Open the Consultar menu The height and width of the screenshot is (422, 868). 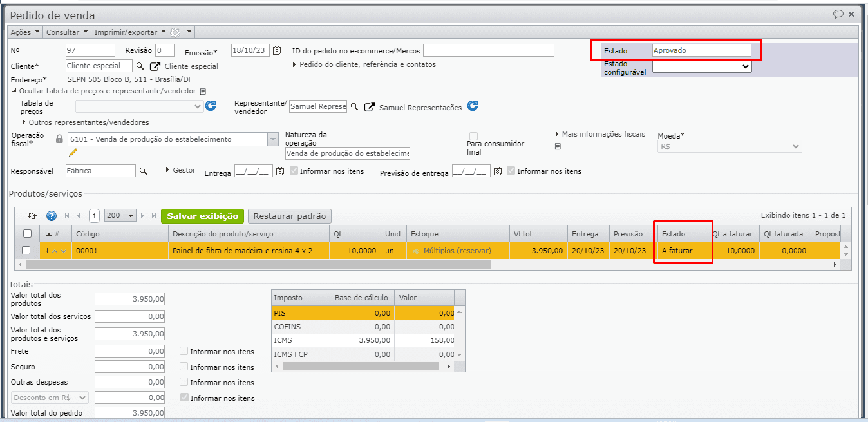(x=67, y=32)
